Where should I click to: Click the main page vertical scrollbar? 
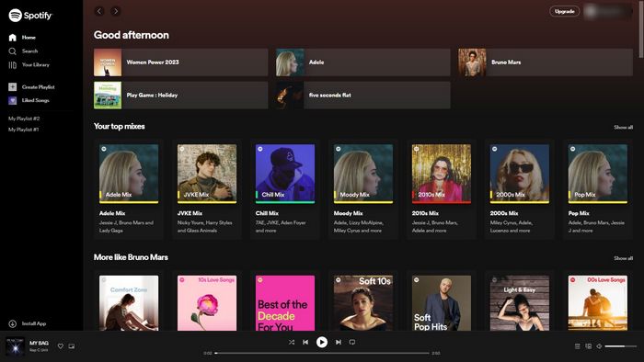[641, 28]
